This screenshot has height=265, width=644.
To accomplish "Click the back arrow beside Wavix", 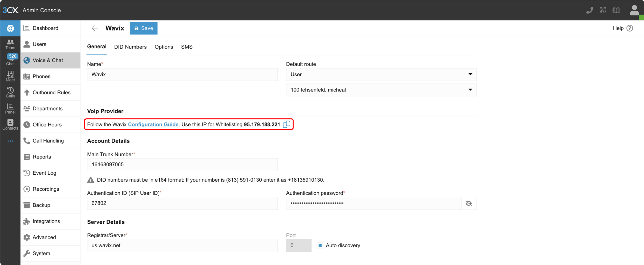I will click(x=95, y=28).
